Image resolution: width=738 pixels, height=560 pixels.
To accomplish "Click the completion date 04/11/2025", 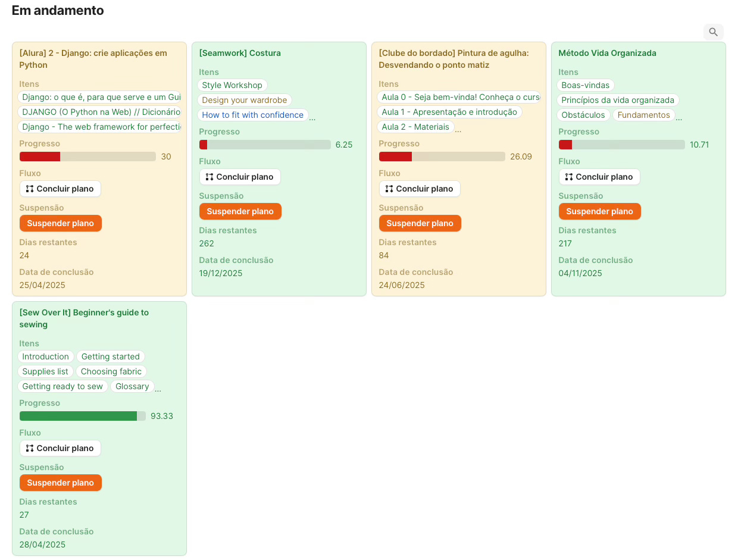I will click(580, 273).
